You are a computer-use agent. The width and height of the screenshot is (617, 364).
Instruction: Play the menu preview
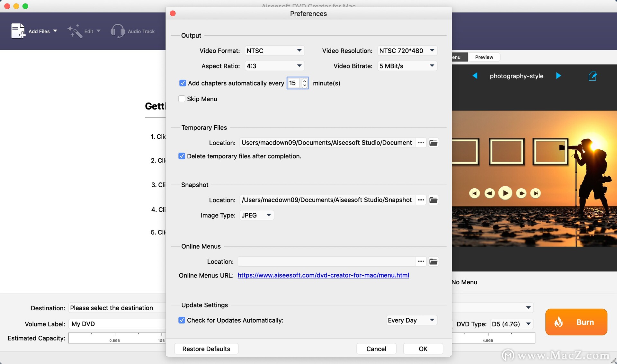(505, 193)
